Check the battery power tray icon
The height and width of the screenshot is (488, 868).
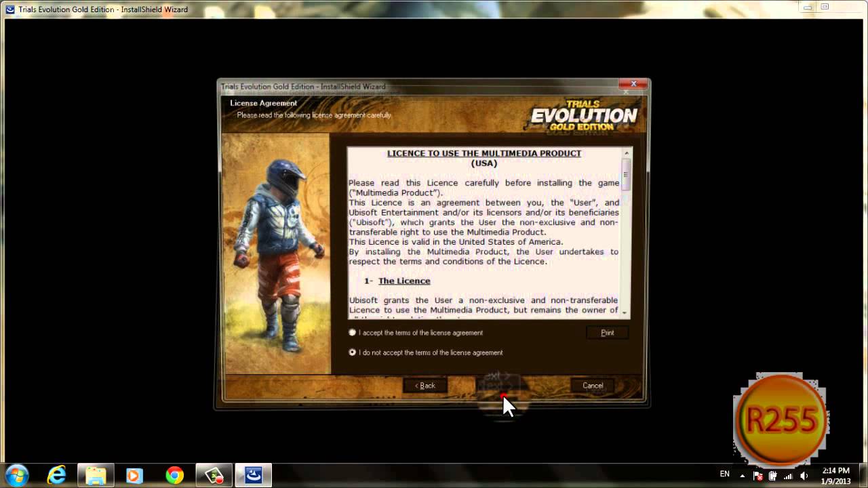click(772, 475)
